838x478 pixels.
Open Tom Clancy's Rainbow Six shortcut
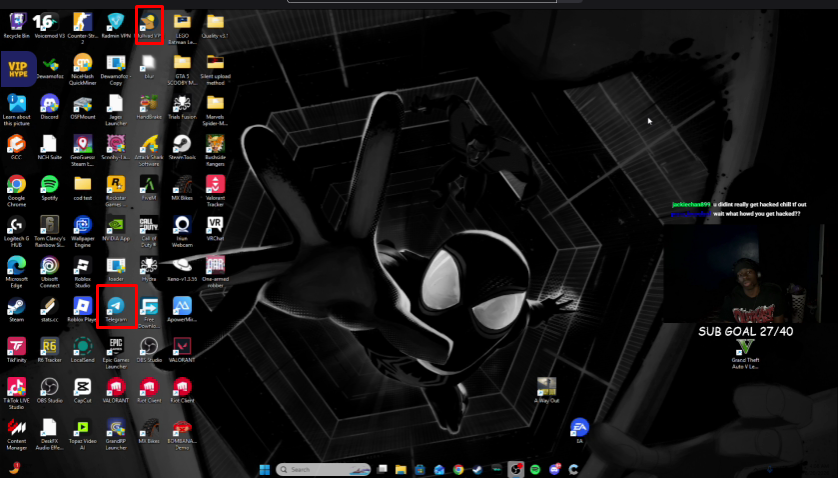49,232
